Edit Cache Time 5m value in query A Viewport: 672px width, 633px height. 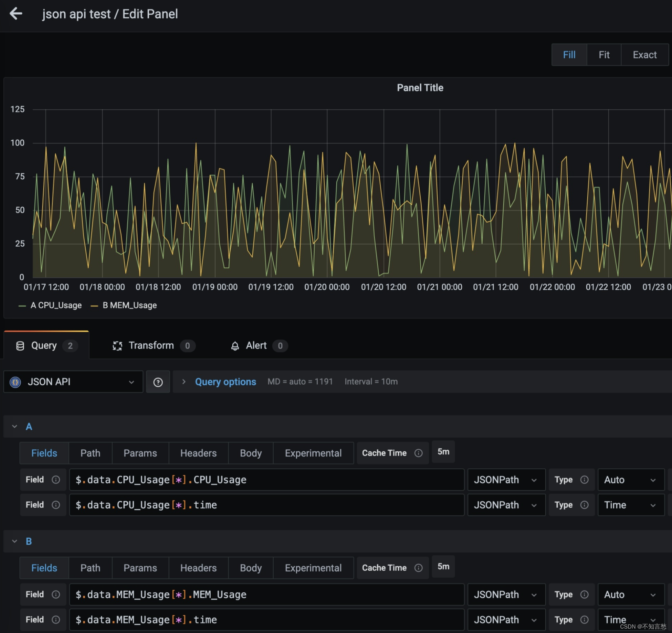pyautogui.click(x=443, y=452)
